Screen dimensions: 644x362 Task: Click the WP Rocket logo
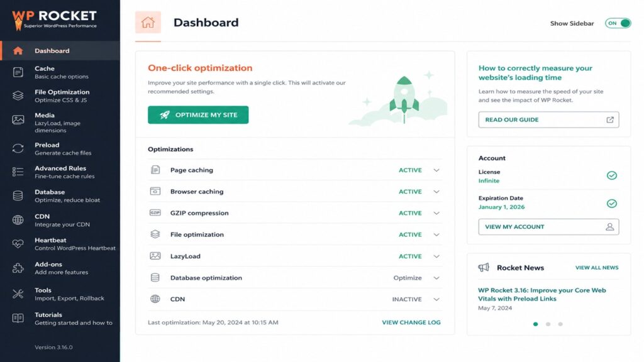(54, 20)
